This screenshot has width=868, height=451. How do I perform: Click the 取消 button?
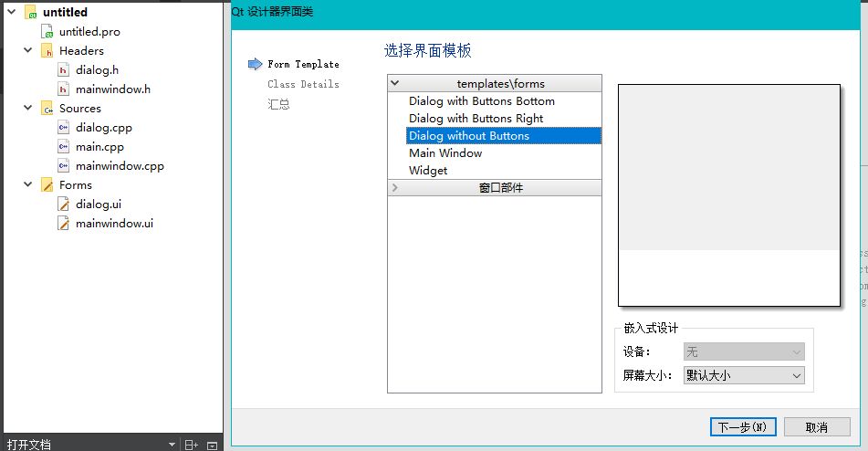pos(816,427)
